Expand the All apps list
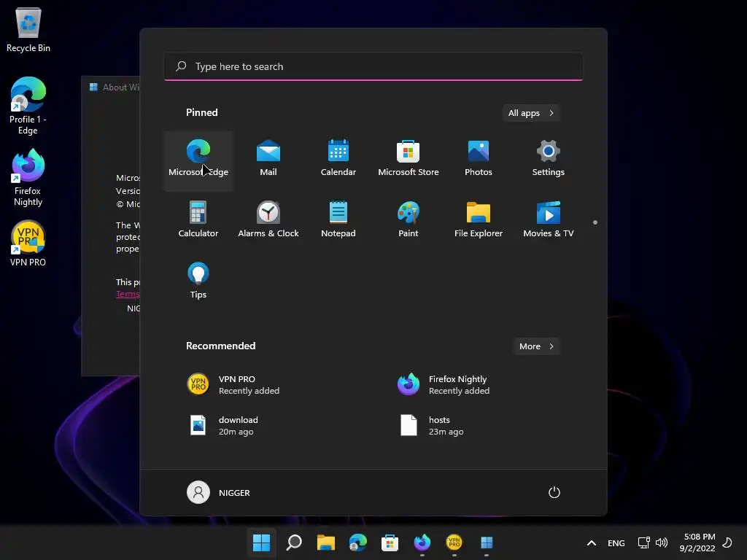 pos(531,113)
